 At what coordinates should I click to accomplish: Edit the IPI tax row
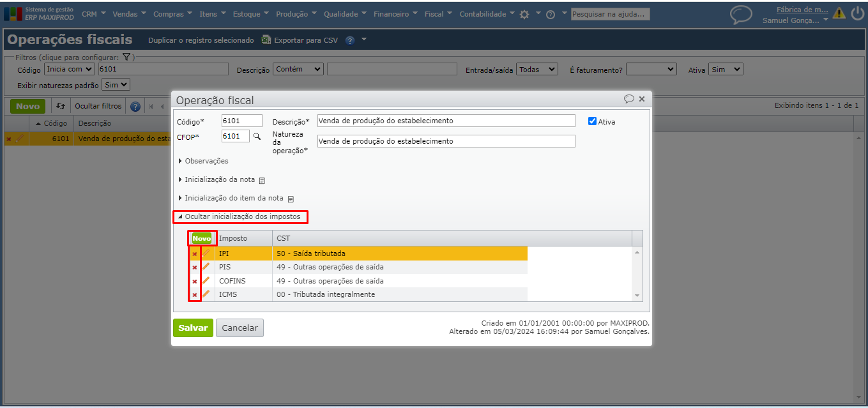[206, 253]
